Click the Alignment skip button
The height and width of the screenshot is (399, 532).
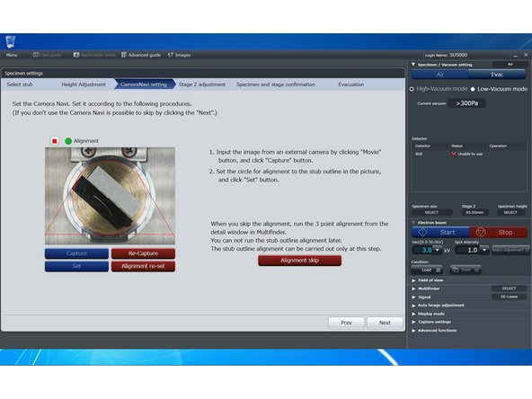[299, 261]
